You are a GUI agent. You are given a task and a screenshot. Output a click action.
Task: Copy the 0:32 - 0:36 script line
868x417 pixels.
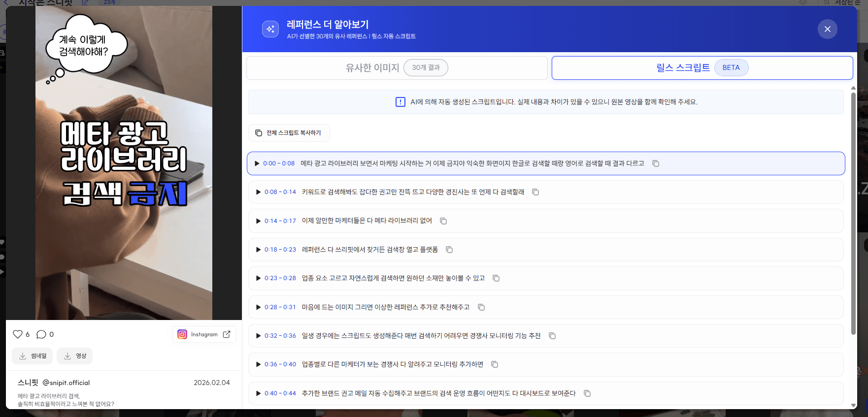552,336
